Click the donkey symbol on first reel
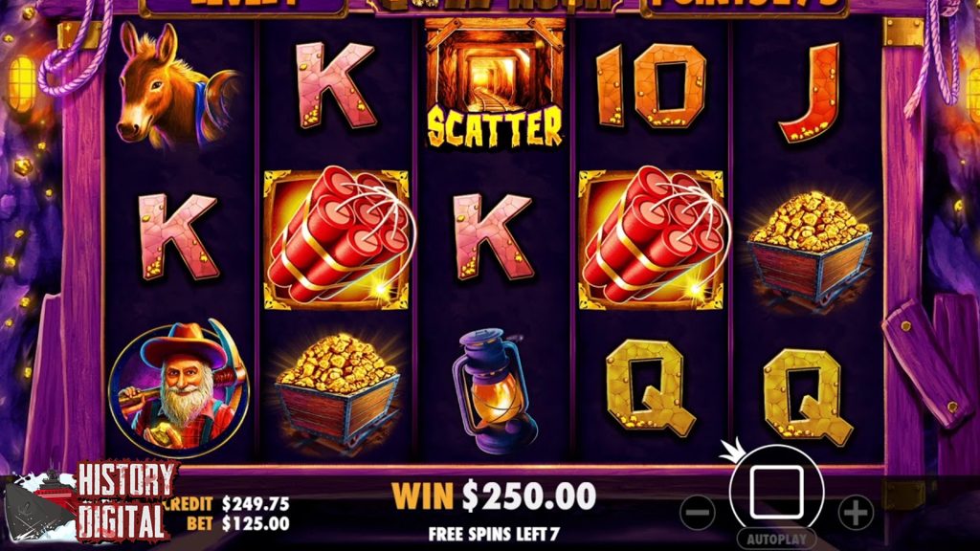 coord(177,85)
